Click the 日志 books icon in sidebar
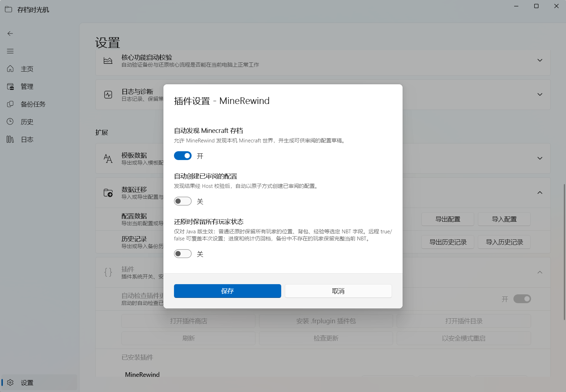This screenshot has width=566, height=392. coord(10,139)
